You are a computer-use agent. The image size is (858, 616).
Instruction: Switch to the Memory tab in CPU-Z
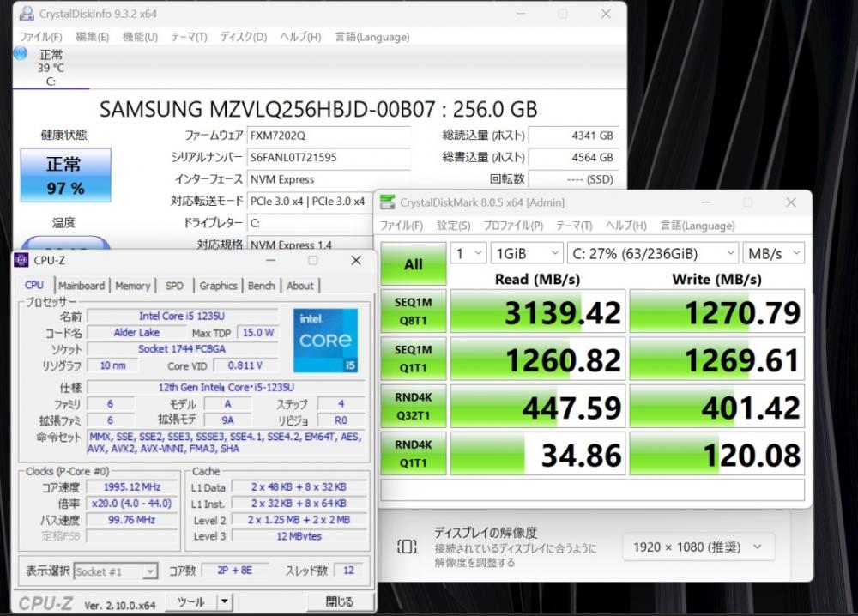tap(132, 286)
